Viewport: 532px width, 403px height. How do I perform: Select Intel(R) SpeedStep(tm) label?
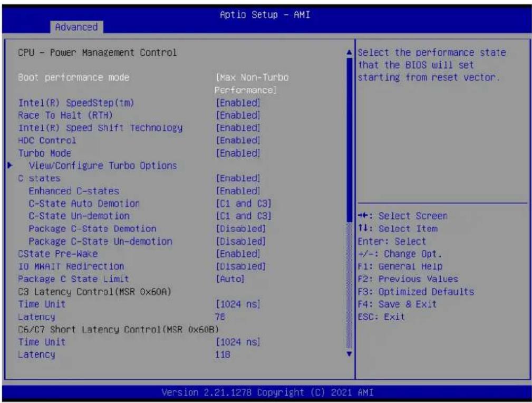click(76, 102)
